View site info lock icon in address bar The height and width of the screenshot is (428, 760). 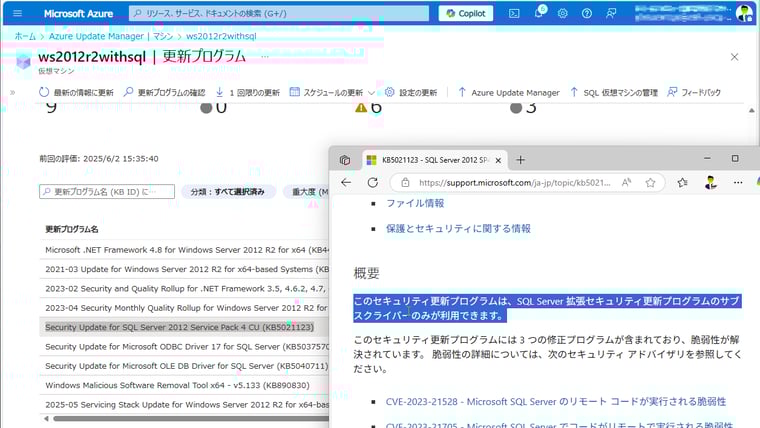pyautogui.click(x=405, y=183)
